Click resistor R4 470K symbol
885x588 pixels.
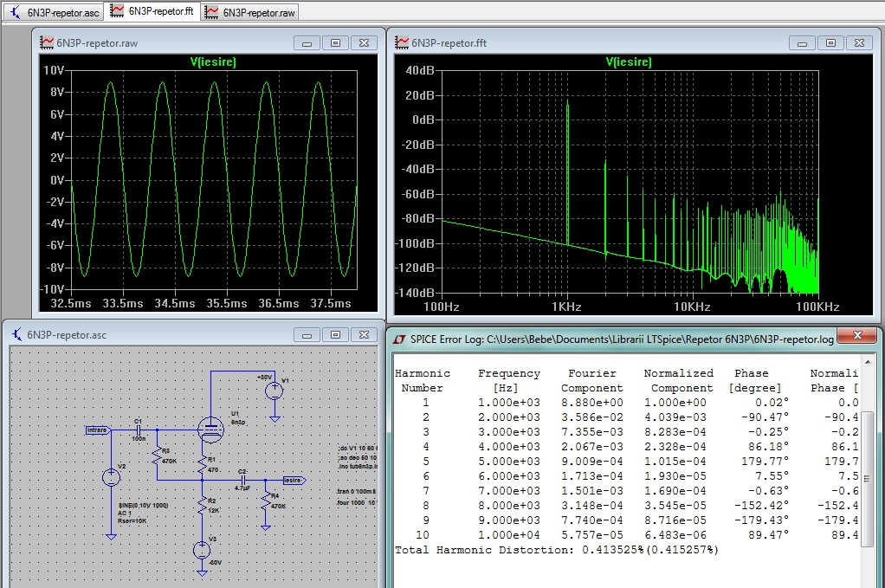tap(265, 501)
